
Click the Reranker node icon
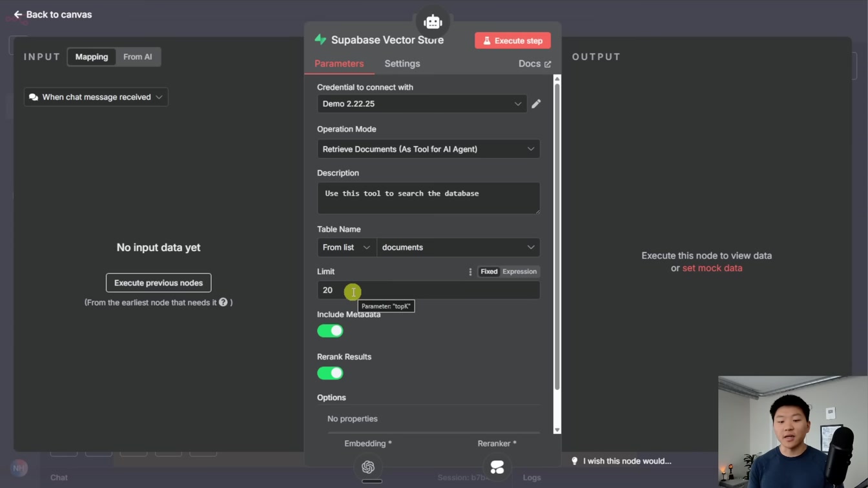click(497, 467)
